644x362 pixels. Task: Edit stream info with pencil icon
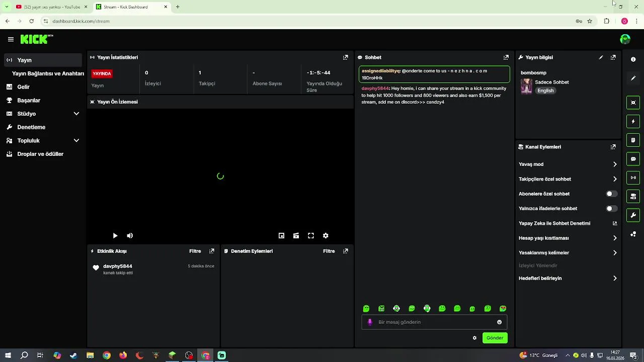601,57
